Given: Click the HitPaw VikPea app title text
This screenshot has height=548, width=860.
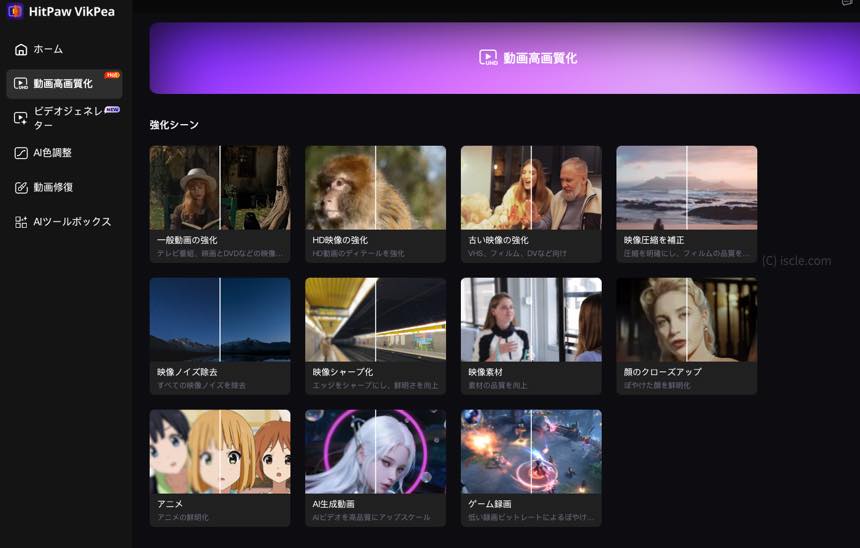Looking at the screenshot, I should tap(72, 12).
